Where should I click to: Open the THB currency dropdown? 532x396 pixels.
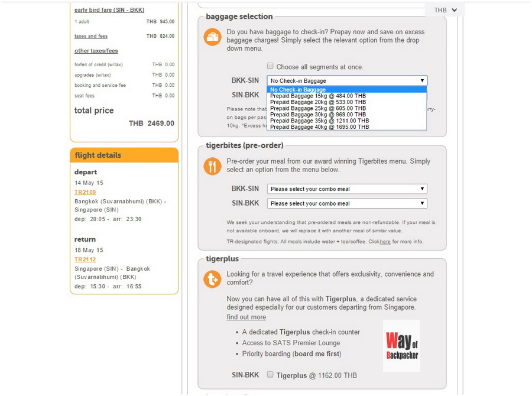click(x=445, y=10)
